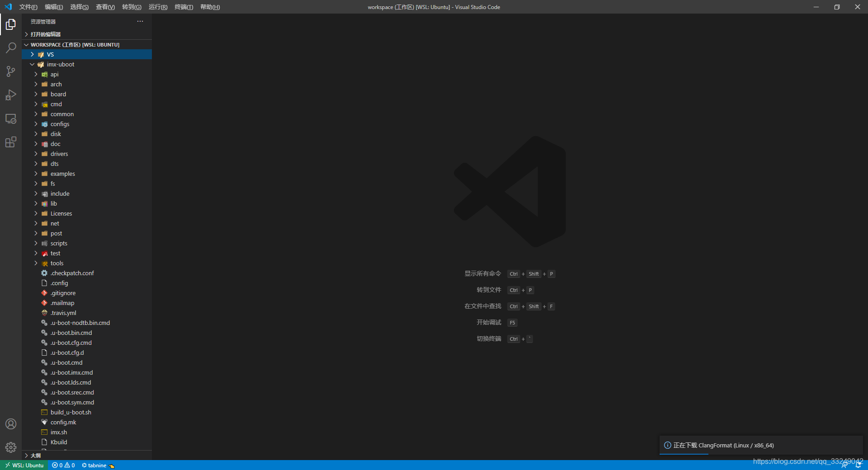The height and width of the screenshot is (470, 868).
Task: Expand the 打开的编辑器 section
Action: pyautogui.click(x=87, y=34)
